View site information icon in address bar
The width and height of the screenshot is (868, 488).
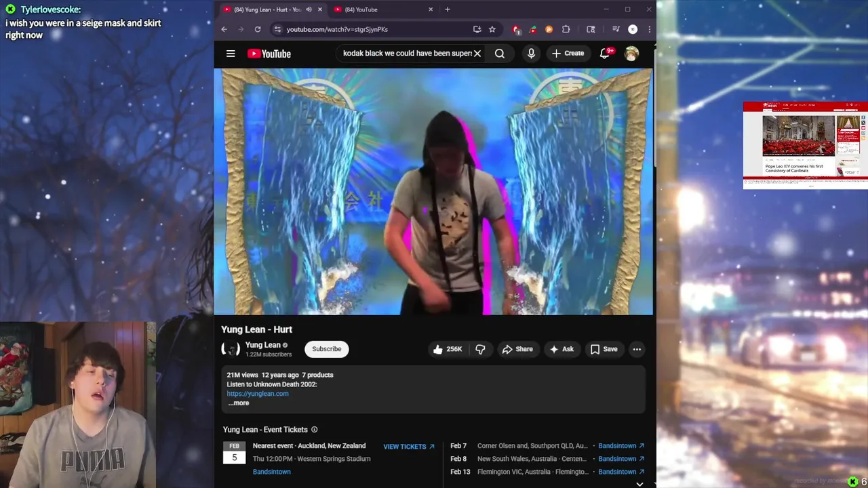pyautogui.click(x=277, y=29)
